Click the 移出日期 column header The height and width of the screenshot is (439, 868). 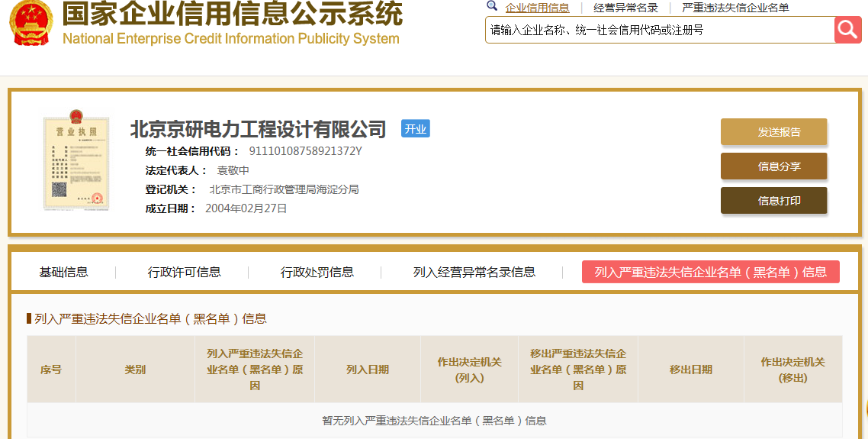[x=691, y=370]
